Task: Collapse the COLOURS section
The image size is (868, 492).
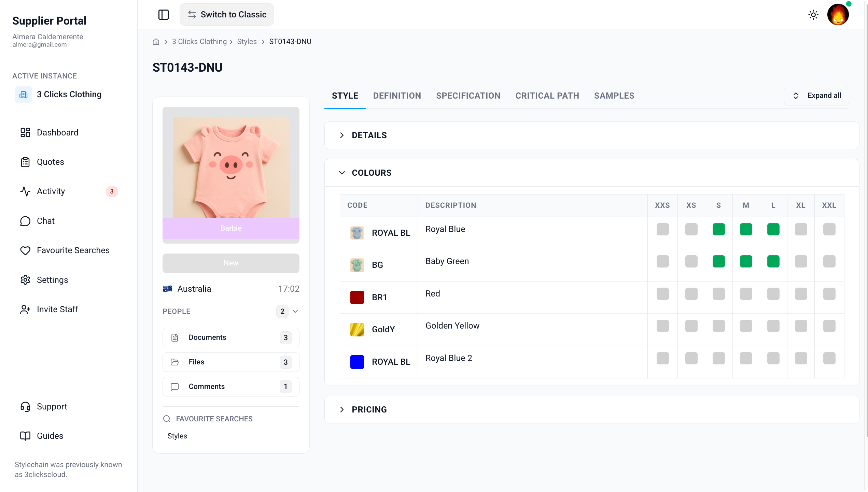Action: (591, 173)
